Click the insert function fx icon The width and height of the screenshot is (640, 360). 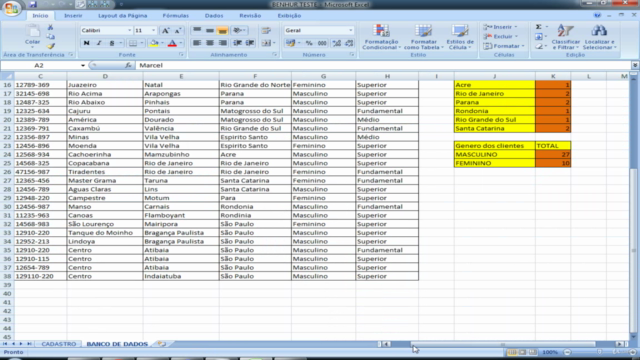pos(128,65)
